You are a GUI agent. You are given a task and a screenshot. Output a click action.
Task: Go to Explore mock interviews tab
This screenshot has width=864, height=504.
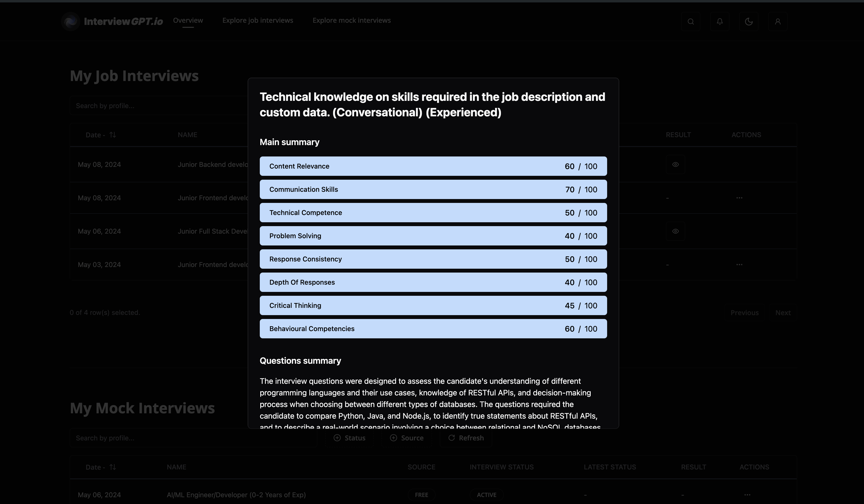click(x=351, y=20)
